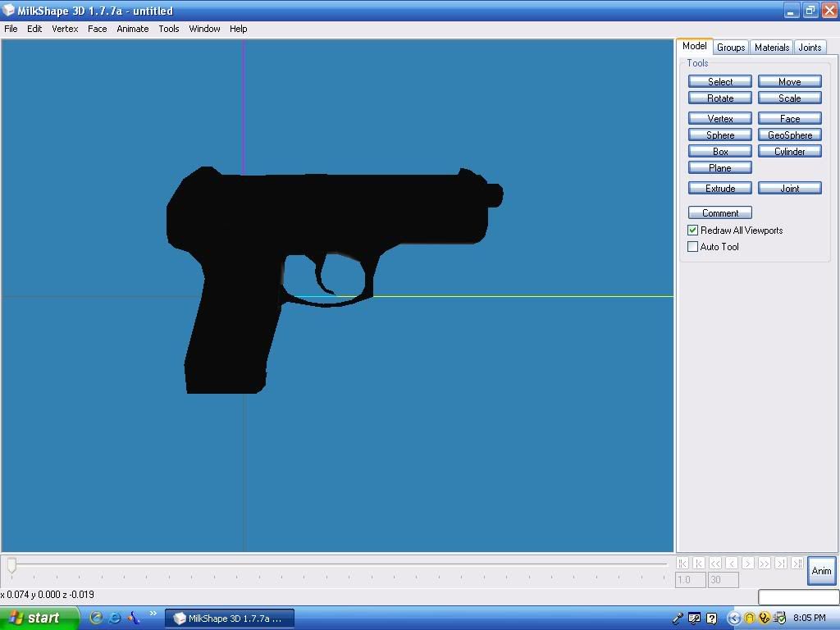Switch to the Materials tab
This screenshot has width=840, height=630.
(x=771, y=47)
